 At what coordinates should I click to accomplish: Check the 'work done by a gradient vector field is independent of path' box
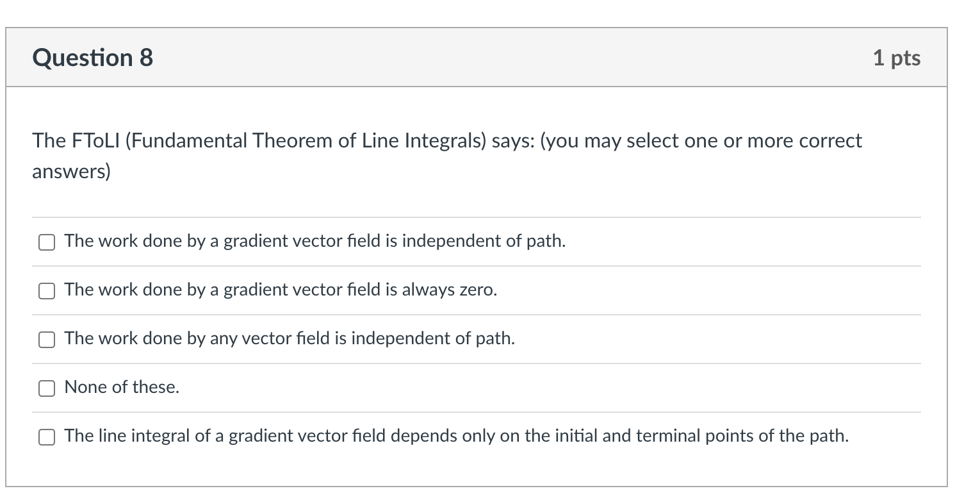point(45,242)
